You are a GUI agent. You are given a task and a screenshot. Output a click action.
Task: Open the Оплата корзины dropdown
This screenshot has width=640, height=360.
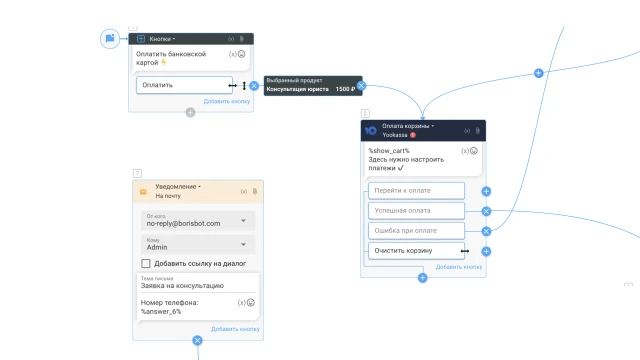[408, 126]
